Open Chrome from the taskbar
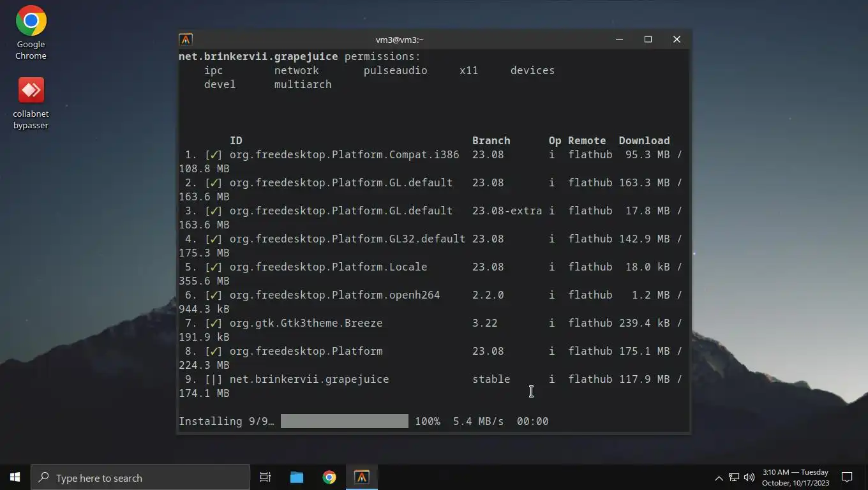Image resolution: width=868 pixels, height=490 pixels. pos(329,477)
